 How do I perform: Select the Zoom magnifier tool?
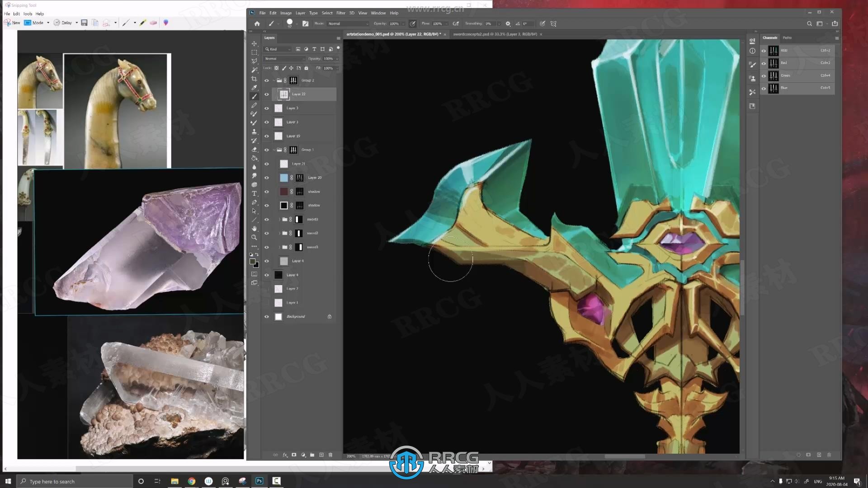click(x=254, y=237)
